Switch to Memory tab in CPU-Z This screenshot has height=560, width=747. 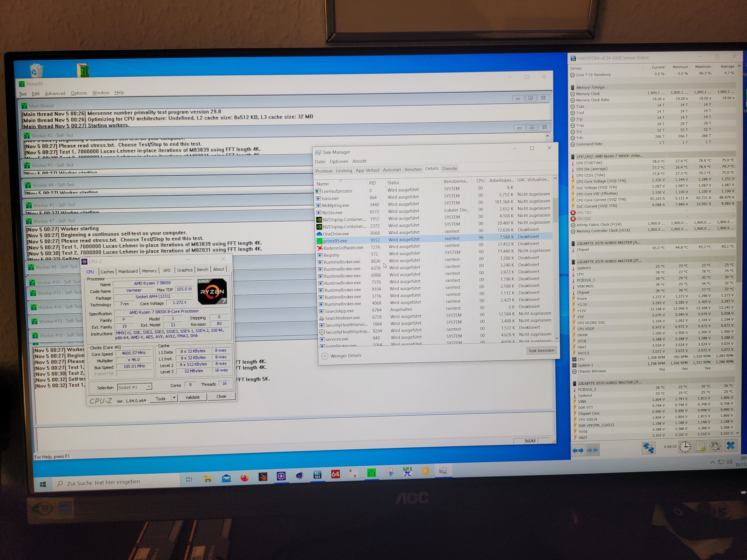click(149, 271)
